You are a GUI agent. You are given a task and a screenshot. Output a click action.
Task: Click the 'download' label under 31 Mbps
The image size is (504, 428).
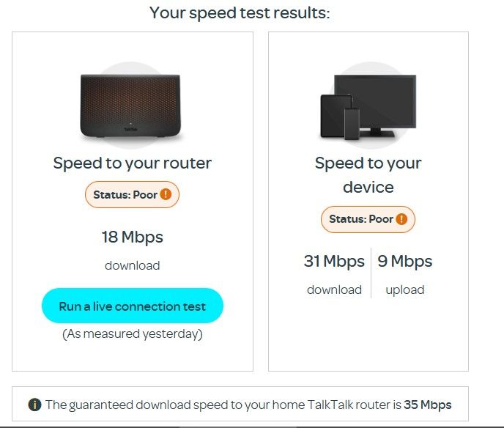(334, 289)
